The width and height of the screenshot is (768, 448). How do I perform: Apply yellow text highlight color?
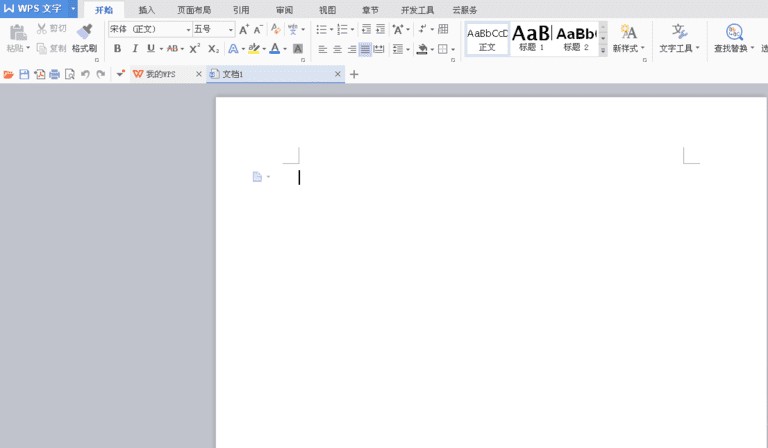[254, 48]
